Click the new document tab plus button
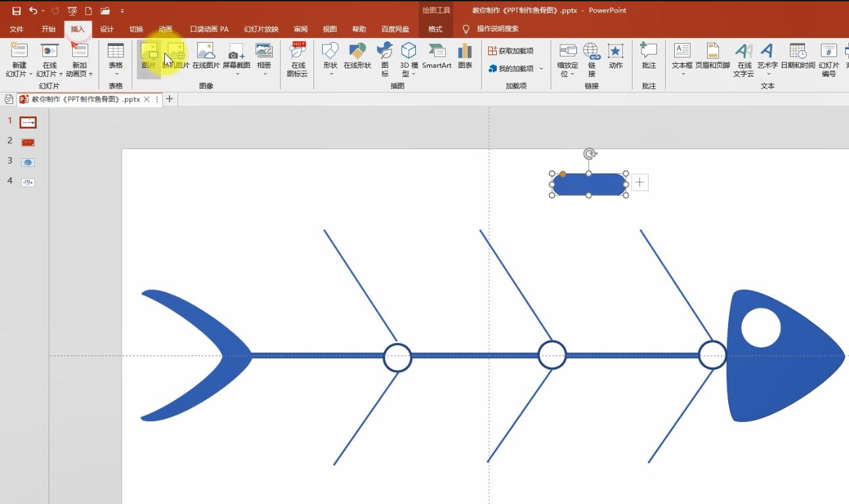The image size is (849, 504). click(x=170, y=99)
